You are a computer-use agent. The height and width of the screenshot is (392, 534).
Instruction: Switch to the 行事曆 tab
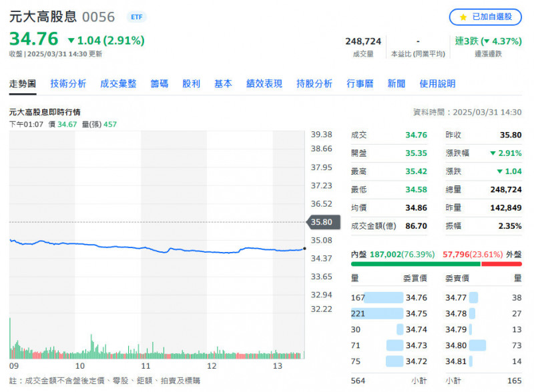click(360, 84)
